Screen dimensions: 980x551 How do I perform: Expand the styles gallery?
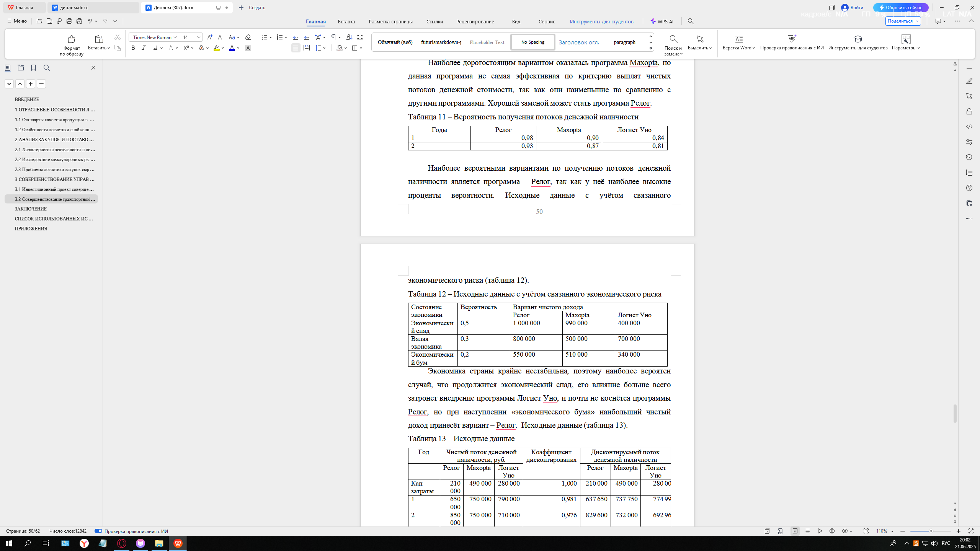pos(651,49)
